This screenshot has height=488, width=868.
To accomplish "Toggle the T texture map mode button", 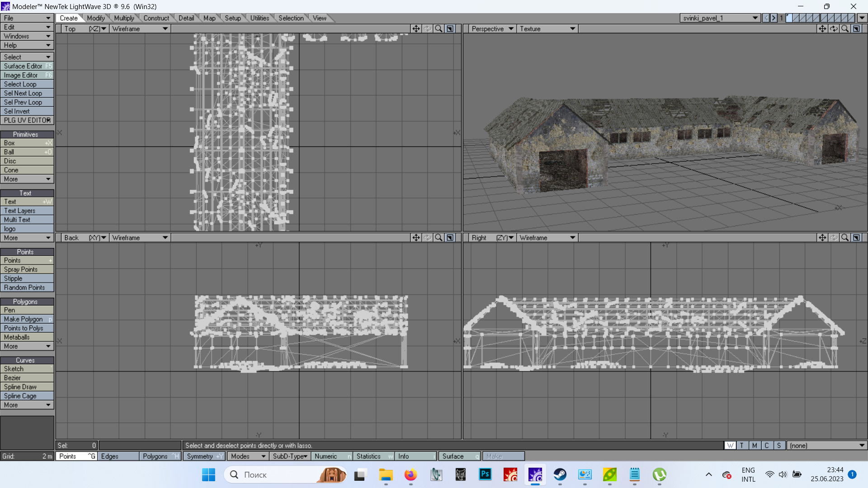I will point(742,446).
